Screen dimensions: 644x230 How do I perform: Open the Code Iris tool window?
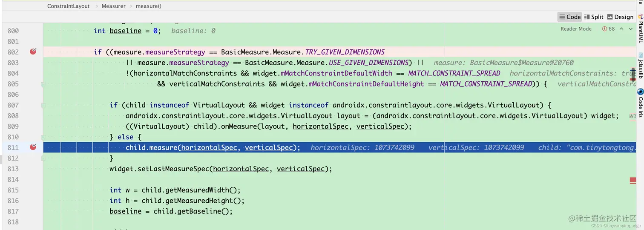pyautogui.click(x=640, y=104)
